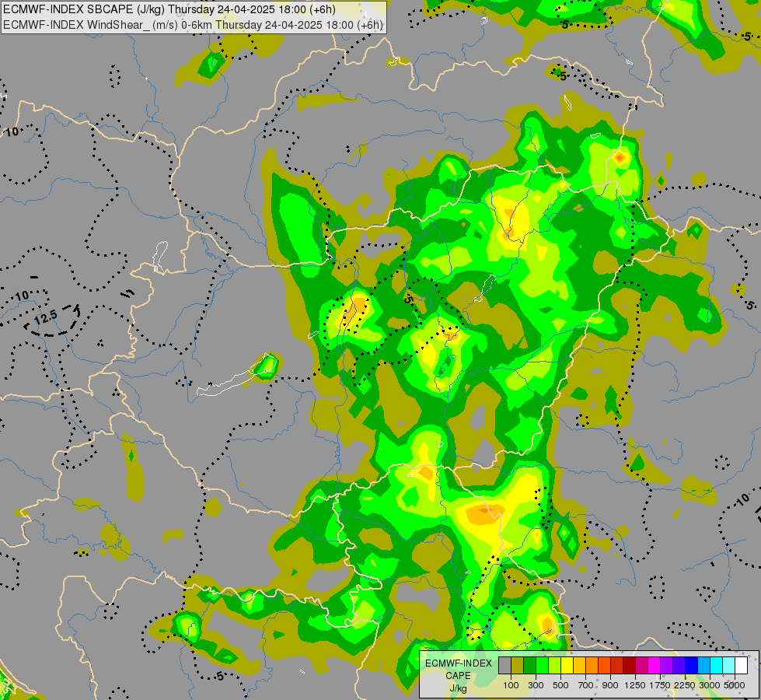Click the 500 value on legend scale
761x700 pixels.
click(560, 685)
